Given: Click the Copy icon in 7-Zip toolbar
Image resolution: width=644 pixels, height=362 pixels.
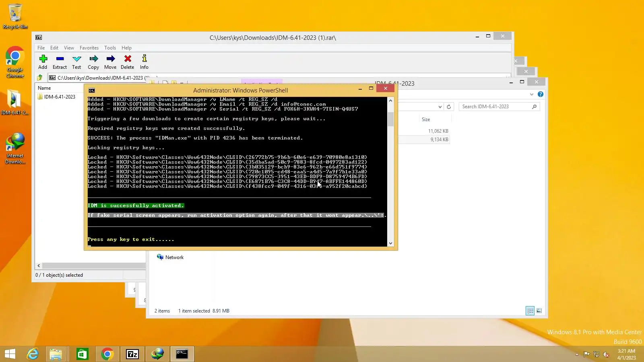Looking at the screenshot, I should pos(94,59).
